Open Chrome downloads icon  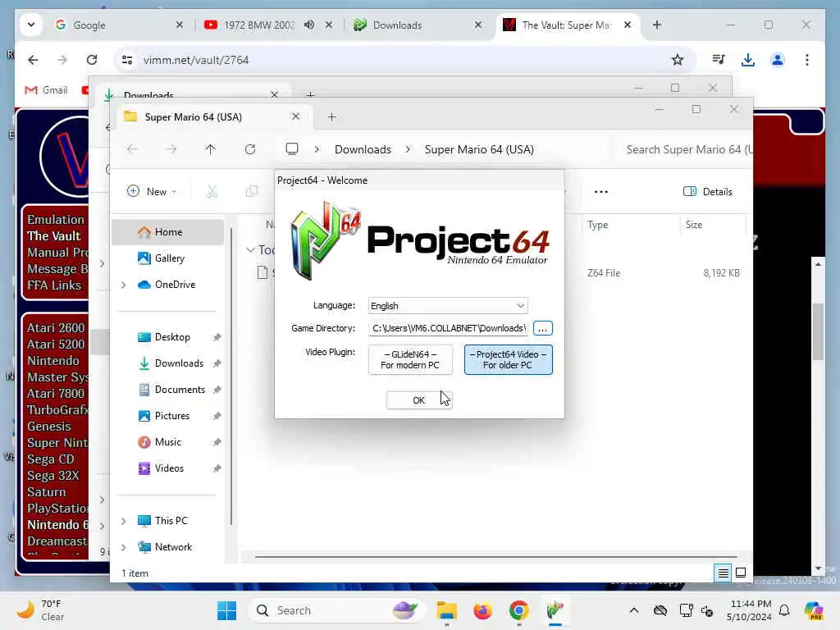748,60
